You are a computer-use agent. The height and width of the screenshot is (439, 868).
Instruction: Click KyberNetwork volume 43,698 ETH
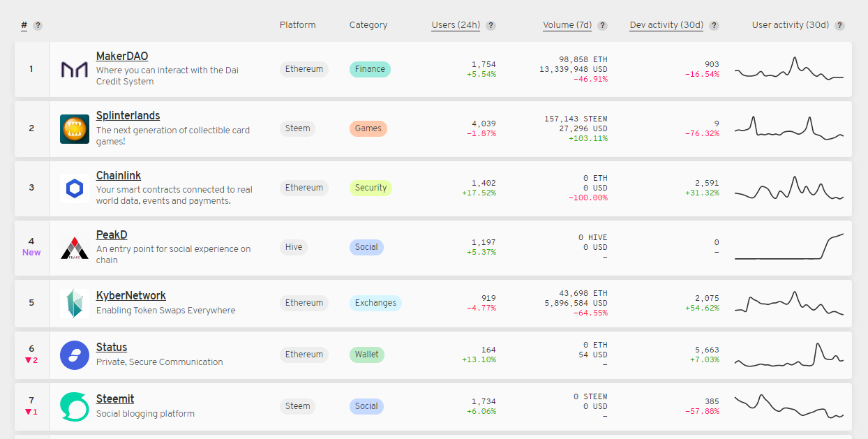point(583,293)
